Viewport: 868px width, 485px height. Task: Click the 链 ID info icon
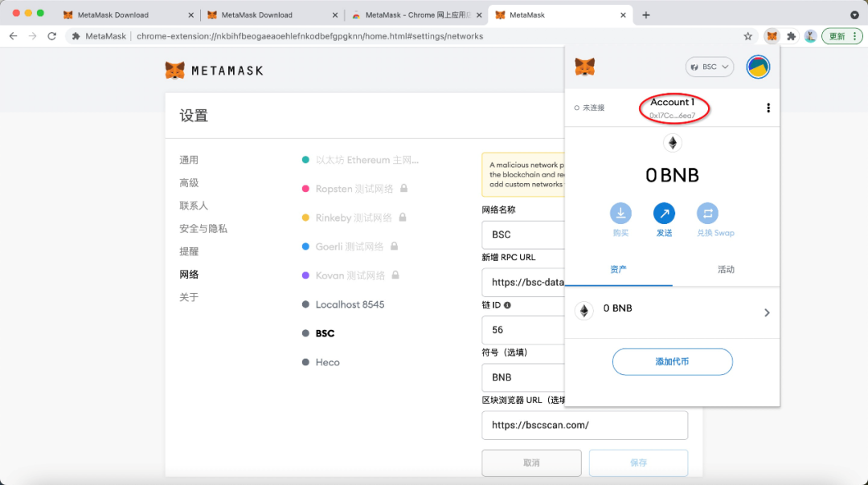point(507,304)
